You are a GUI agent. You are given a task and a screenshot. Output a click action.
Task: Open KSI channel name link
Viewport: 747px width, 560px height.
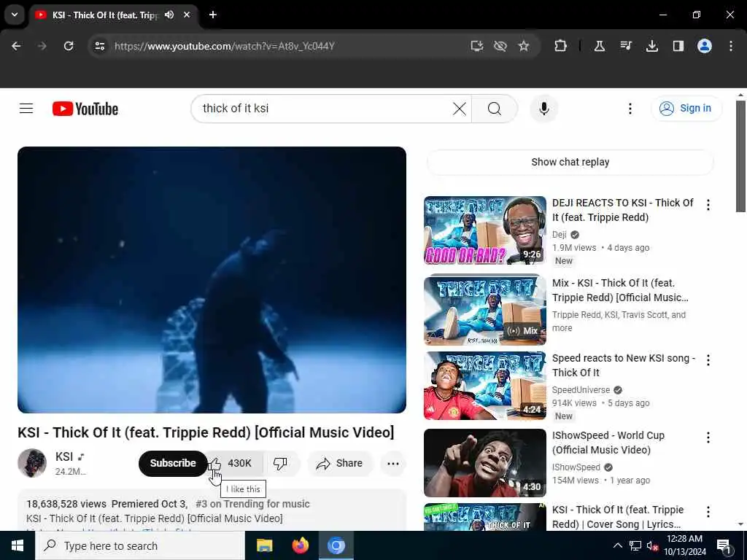[x=64, y=456]
